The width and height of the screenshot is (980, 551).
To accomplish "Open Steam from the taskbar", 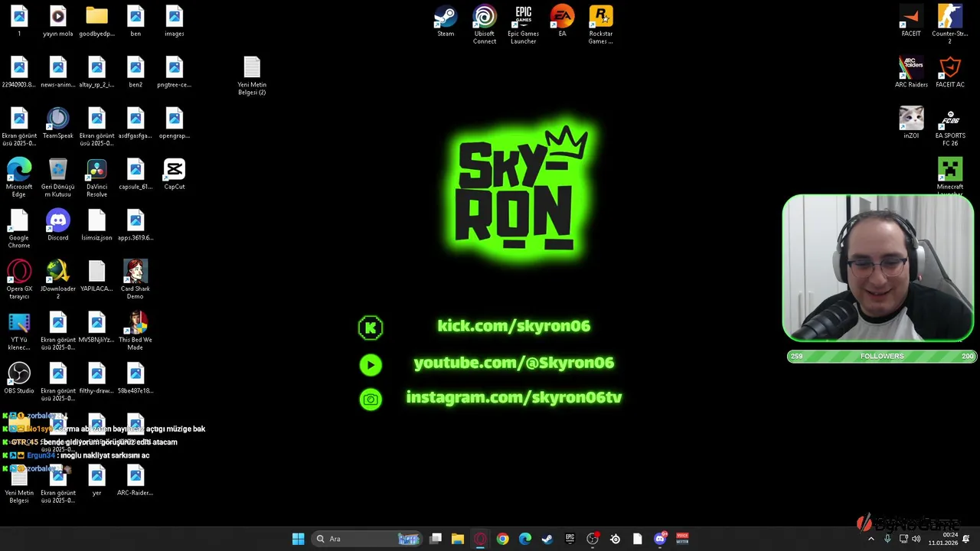I will (547, 539).
